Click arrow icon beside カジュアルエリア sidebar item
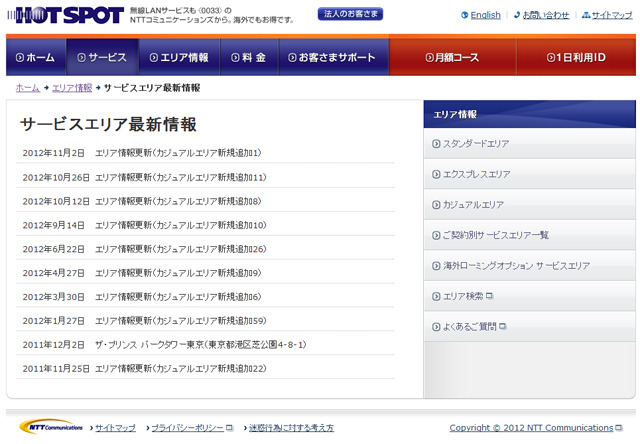 click(436, 204)
